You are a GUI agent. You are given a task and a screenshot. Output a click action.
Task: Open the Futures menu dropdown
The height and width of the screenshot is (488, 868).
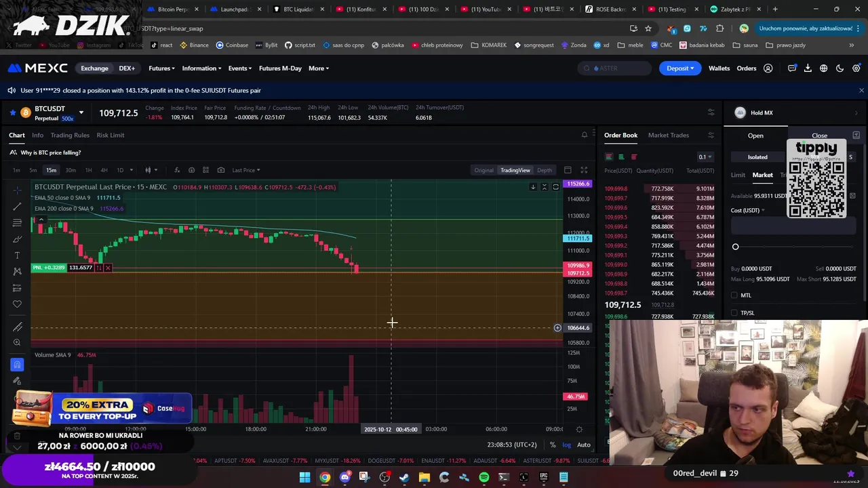(161, 68)
